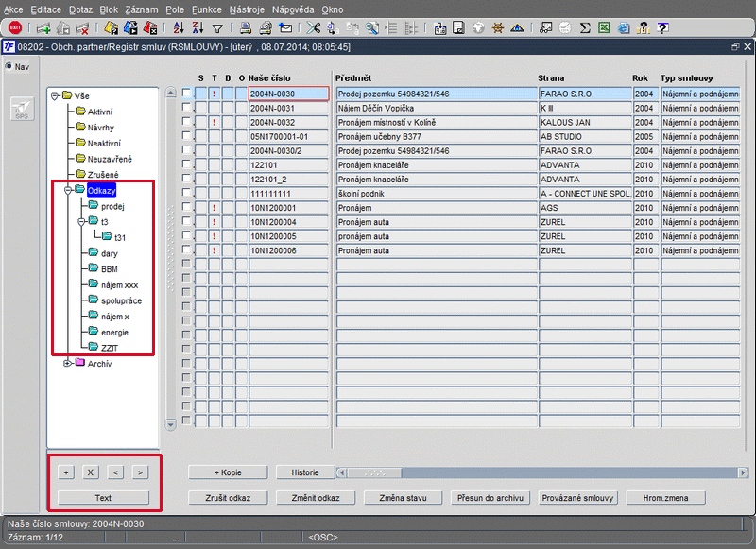
Task: Check the checkbox for row 2004N-0031
Action: (186, 107)
